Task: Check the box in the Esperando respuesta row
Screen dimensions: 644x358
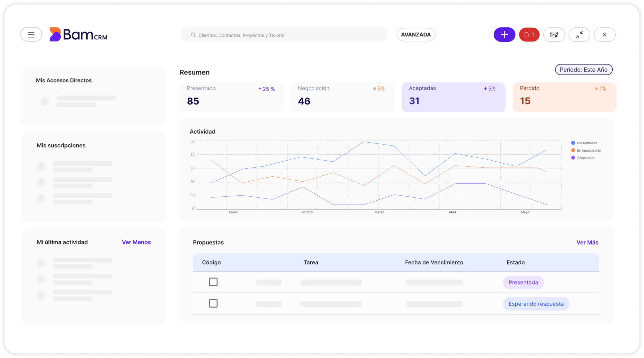Action: [x=213, y=303]
